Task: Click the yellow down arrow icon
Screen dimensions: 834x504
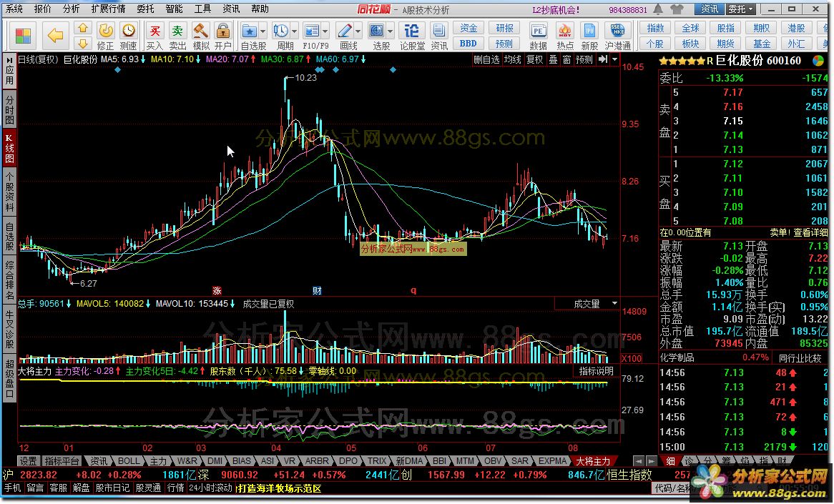Action: (82, 44)
